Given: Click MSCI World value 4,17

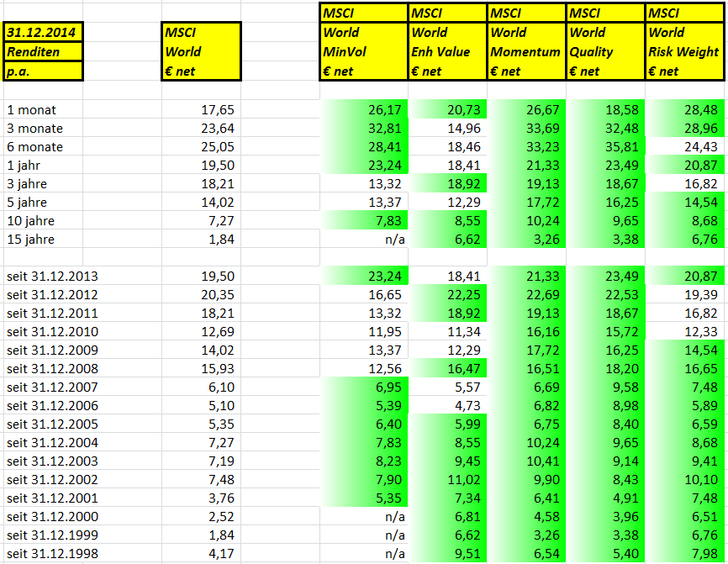Looking at the screenshot, I should click(221, 554).
